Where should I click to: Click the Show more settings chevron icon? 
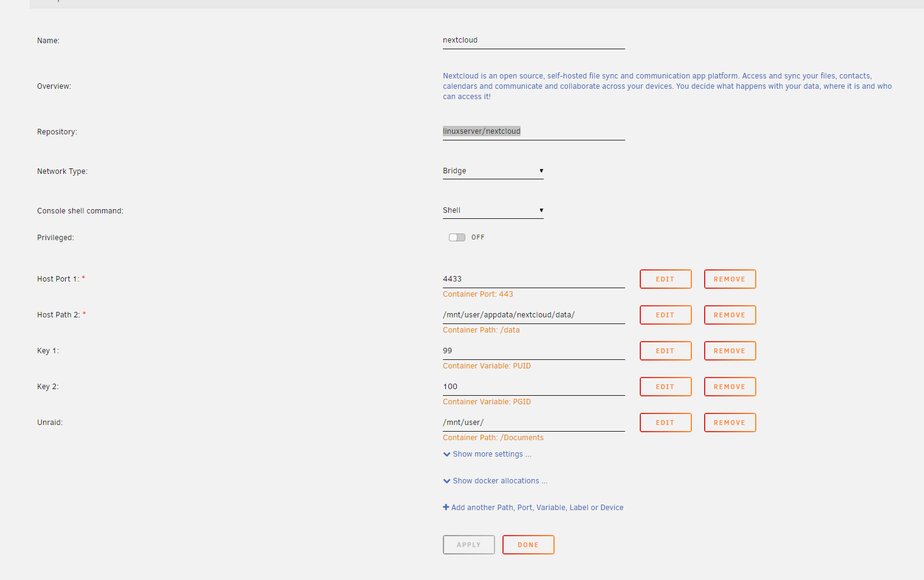[x=447, y=454]
